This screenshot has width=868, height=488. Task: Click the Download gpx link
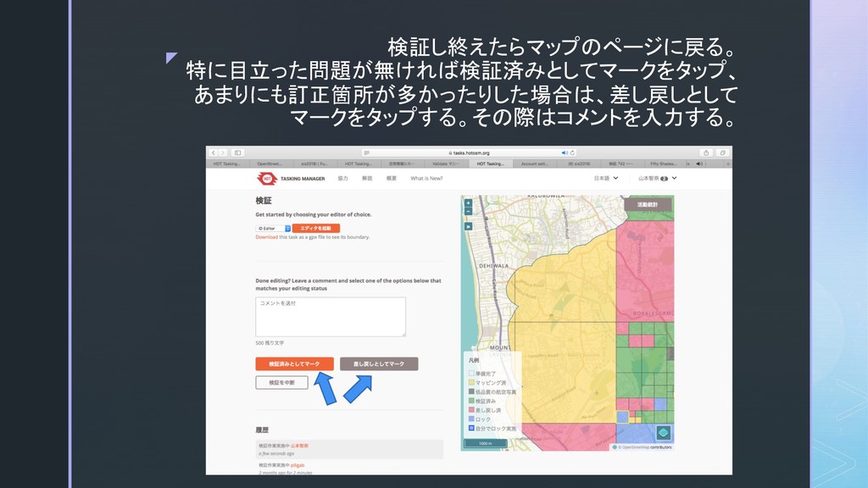click(x=266, y=237)
